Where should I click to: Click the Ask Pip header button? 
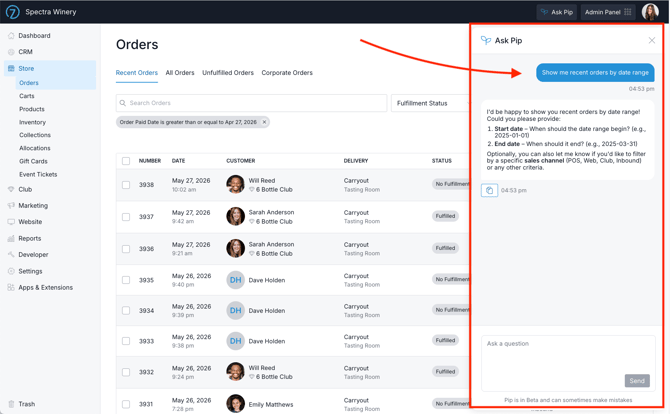[x=556, y=12]
